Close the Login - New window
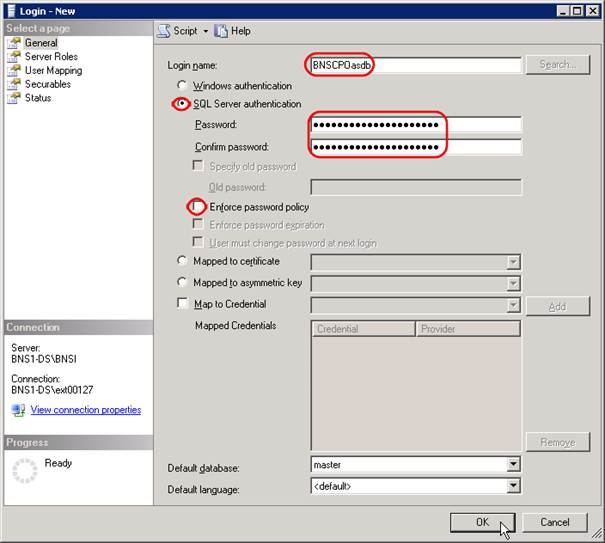Viewport: 605px width, 543px height. (592, 11)
